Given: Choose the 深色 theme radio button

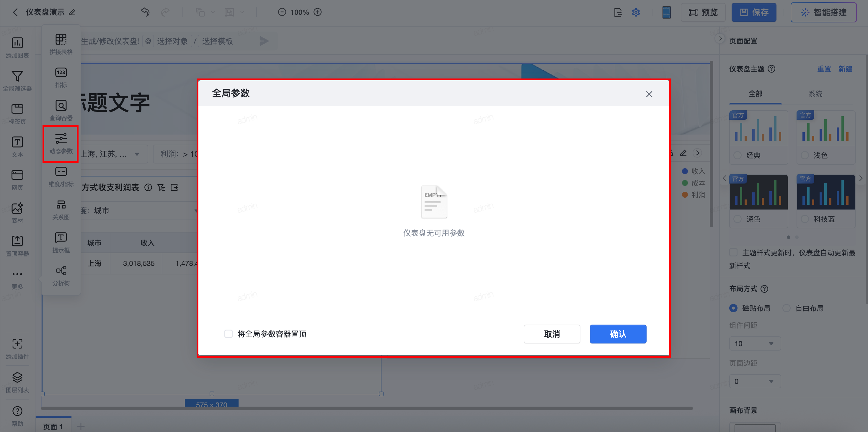Looking at the screenshot, I should pos(738,219).
